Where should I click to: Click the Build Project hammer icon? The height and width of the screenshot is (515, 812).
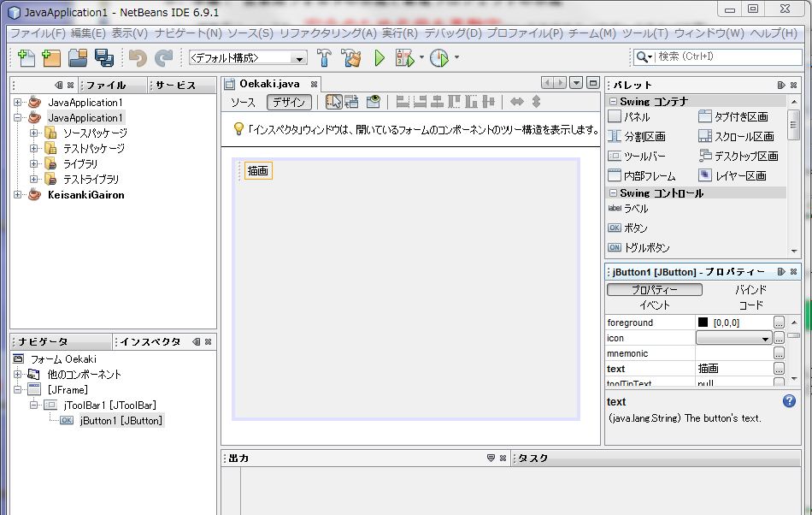(325, 58)
